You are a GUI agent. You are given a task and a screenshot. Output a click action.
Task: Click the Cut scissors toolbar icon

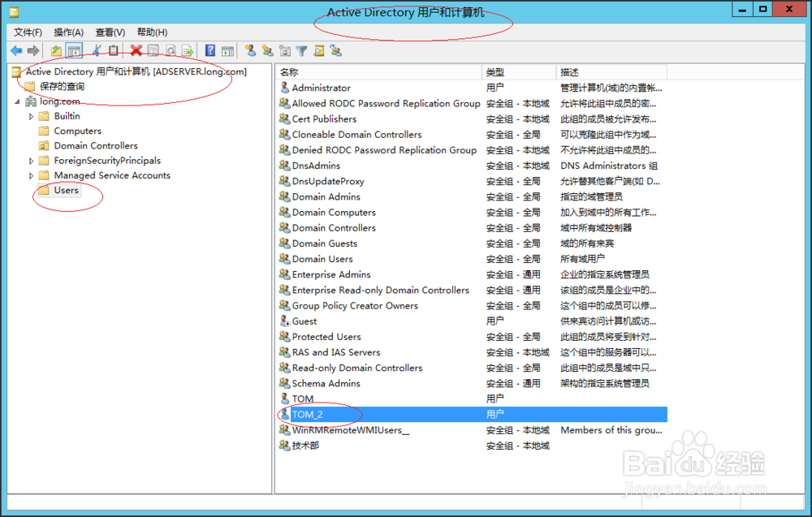pos(97,50)
